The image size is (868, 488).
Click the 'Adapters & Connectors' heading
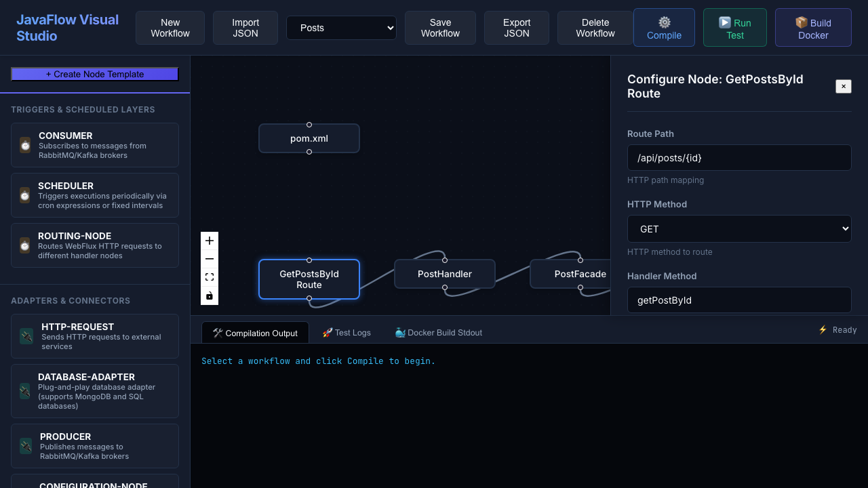pyautogui.click(x=71, y=301)
